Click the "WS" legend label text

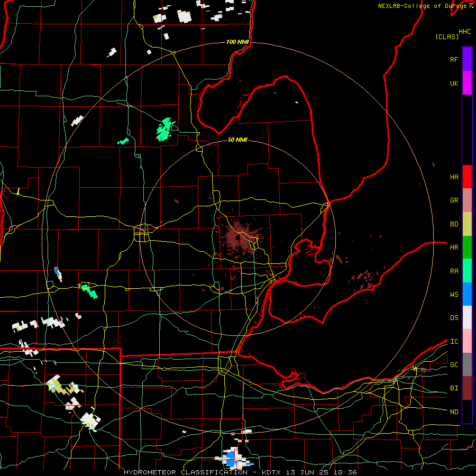coord(454,294)
